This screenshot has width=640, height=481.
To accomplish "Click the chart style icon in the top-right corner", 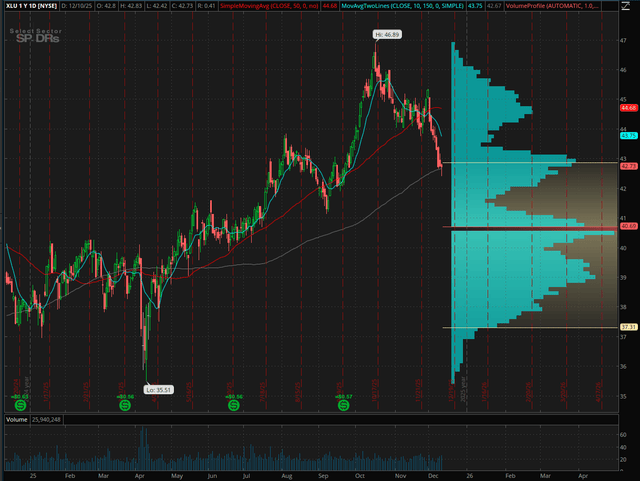I will click(x=626, y=6).
